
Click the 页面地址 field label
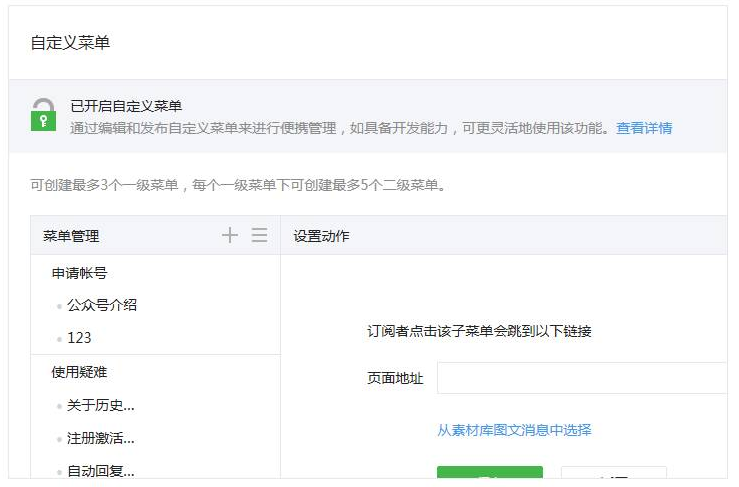click(395, 379)
